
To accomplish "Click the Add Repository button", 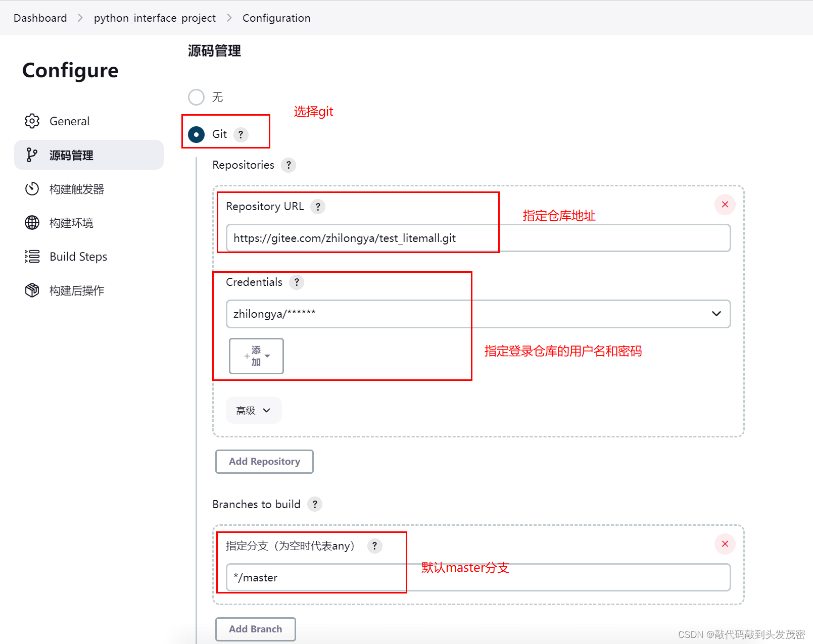I will click(x=264, y=462).
